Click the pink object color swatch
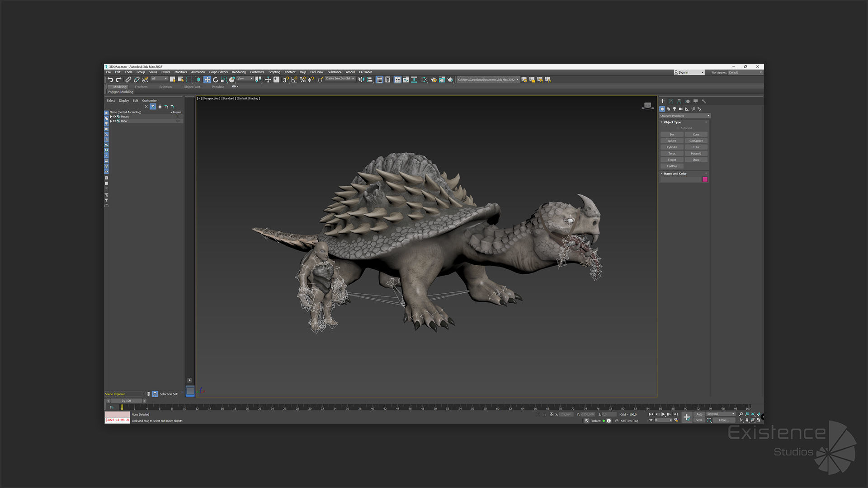The height and width of the screenshot is (488, 868). point(705,179)
